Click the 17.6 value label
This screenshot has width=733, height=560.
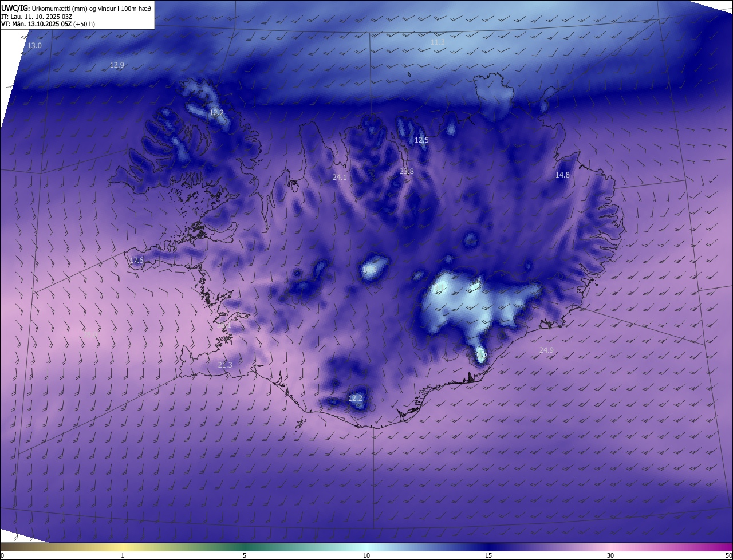(x=136, y=261)
